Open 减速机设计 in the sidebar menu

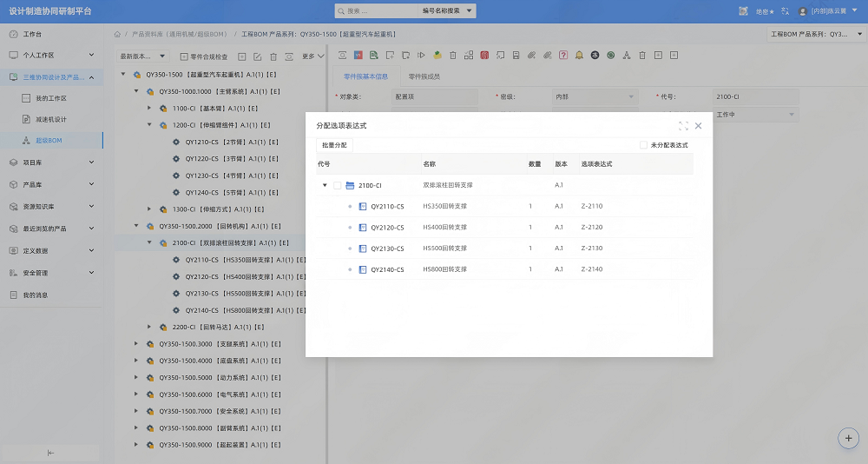(x=51, y=119)
